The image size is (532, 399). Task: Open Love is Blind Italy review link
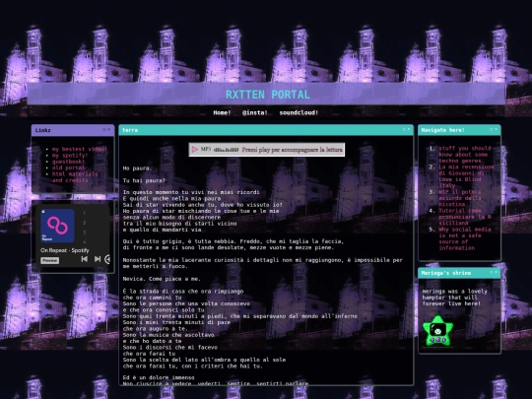pyautogui.click(x=467, y=176)
